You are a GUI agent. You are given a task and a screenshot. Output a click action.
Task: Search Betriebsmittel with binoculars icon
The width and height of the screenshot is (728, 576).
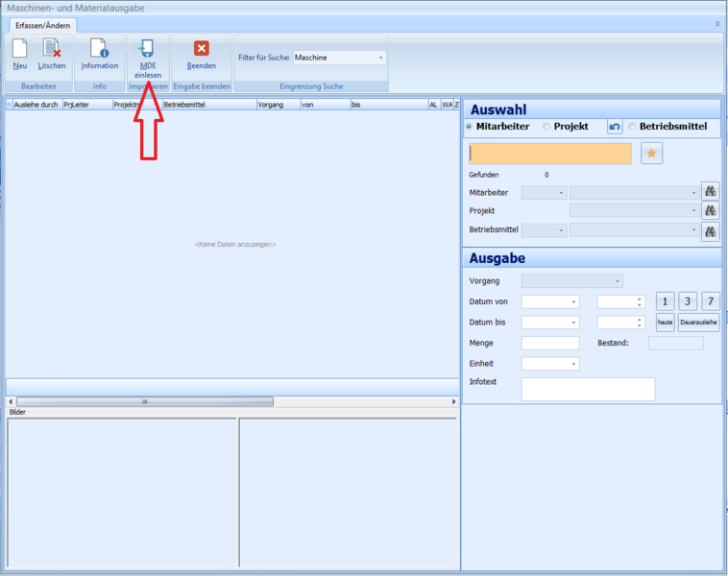point(710,230)
